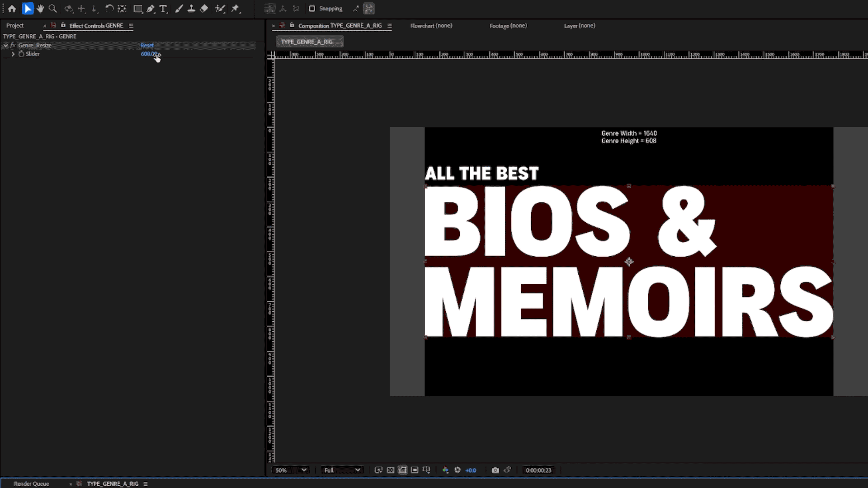The height and width of the screenshot is (488, 868).
Task: Open the Full resolution dropdown
Action: [342, 470]
